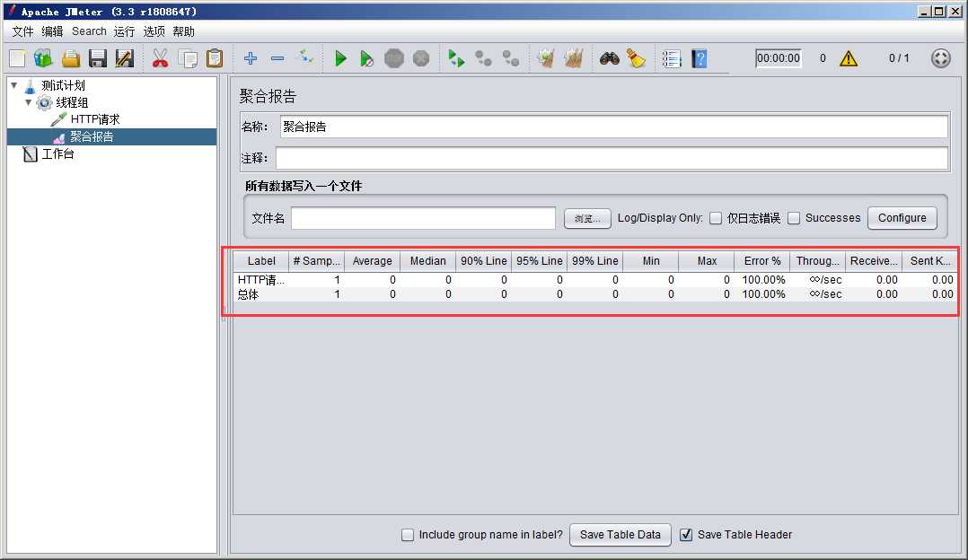Clear results with the single broom icon

coord(546,58)
